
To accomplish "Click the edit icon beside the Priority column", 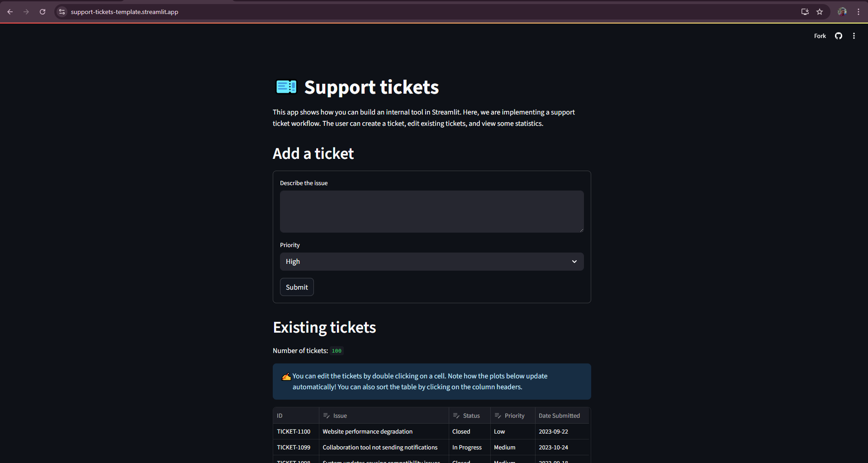I will pyautogui.click(x=497, y=415).
